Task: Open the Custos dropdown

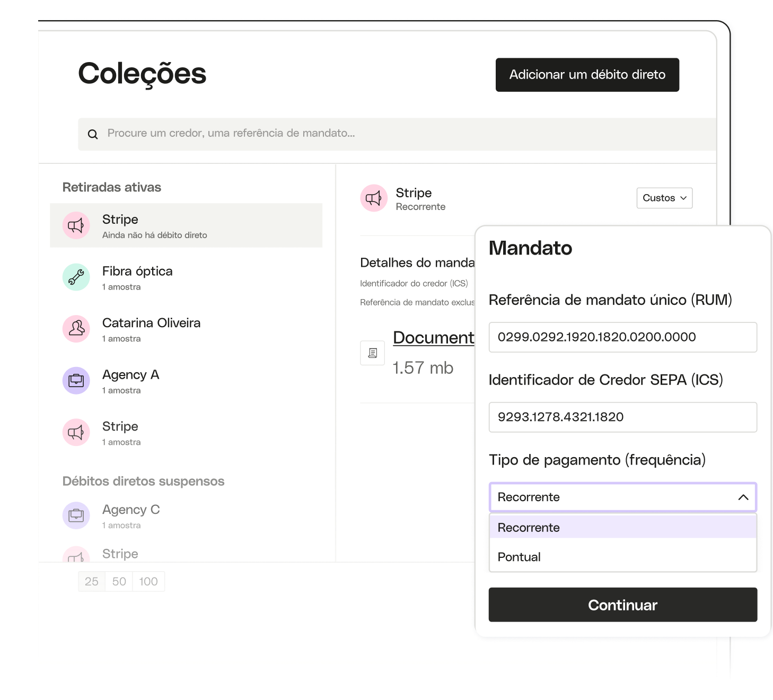Action: (664, 198)
